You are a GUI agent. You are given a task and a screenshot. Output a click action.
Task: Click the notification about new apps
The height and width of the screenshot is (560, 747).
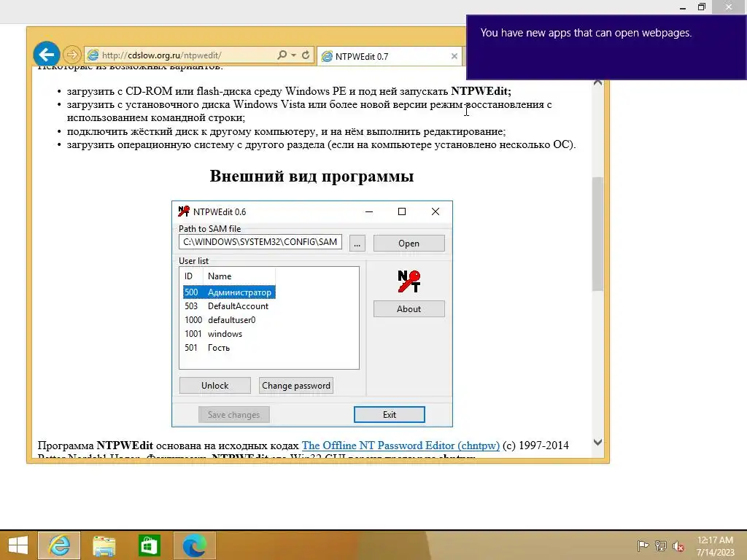[606, 47]
